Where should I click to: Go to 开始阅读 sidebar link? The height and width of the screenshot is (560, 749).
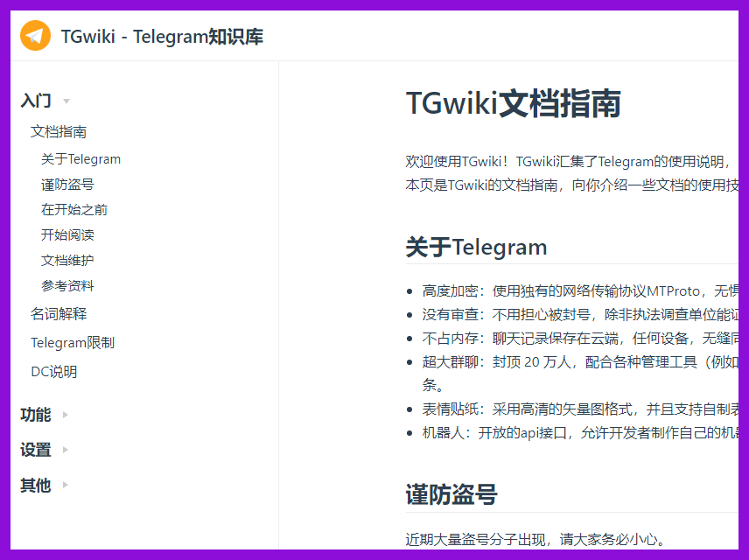pyautogui.click(x=67, y=235)
